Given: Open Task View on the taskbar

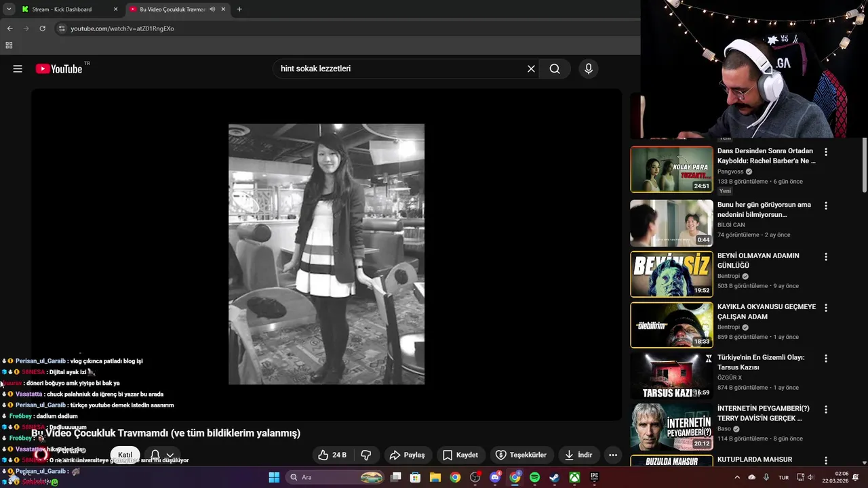Looking at the screenshot, I should 396,477.
